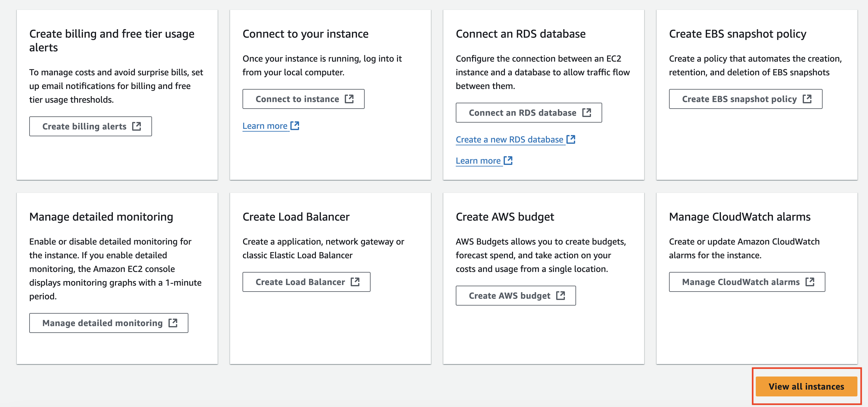Click external-link icon on Manage detailed monitoring
The image size is (868, 407).
[x=173, y=323]
